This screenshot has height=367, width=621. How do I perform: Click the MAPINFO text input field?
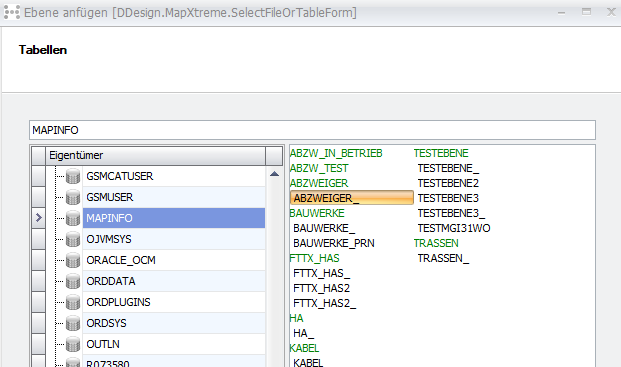point(312,130)
